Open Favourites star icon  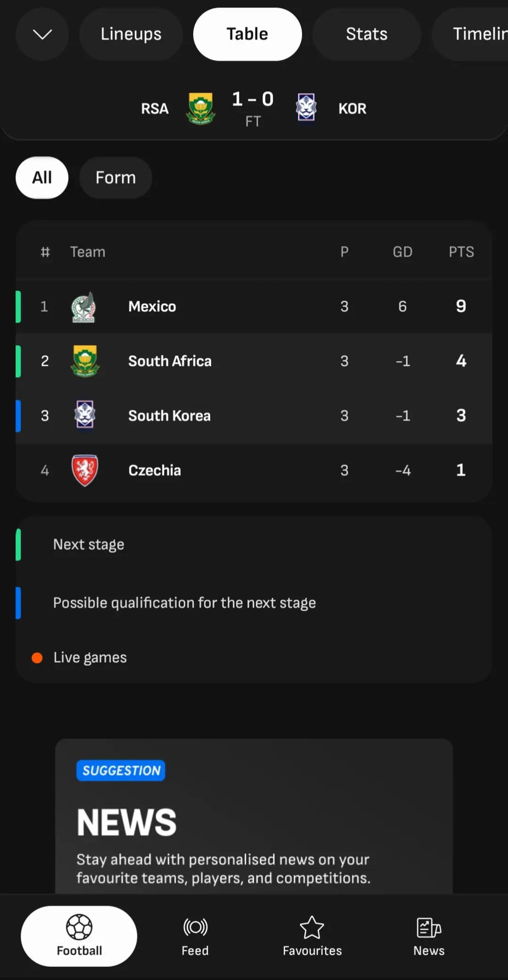(312, 927)
